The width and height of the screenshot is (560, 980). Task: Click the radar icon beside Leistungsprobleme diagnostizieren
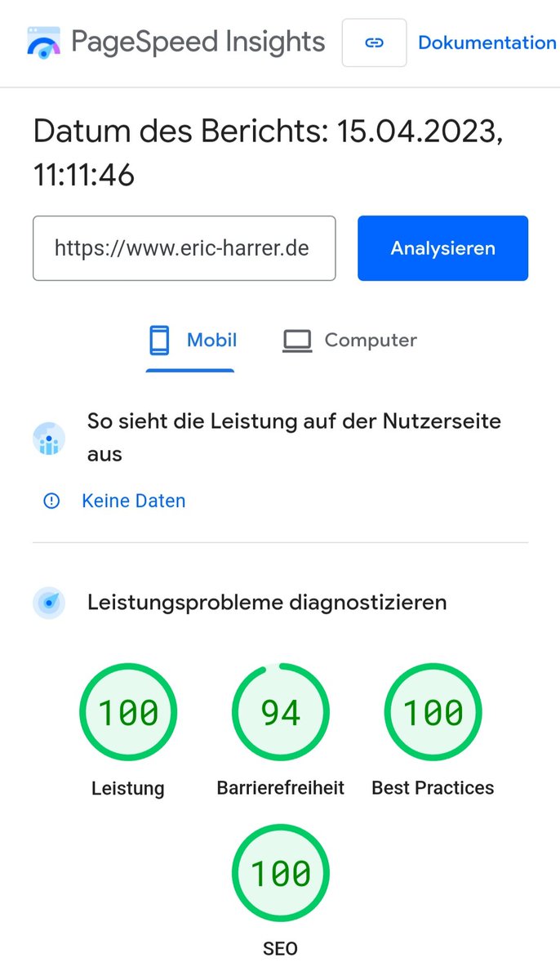click(49, 604)
